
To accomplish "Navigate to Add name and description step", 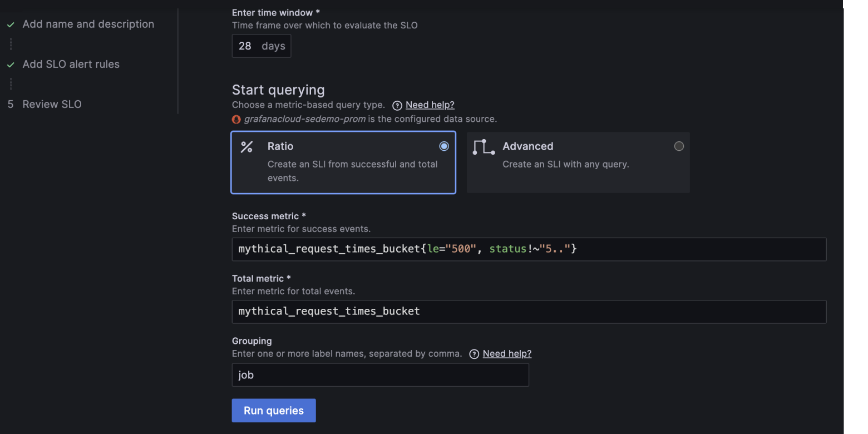I will point(88,24).
